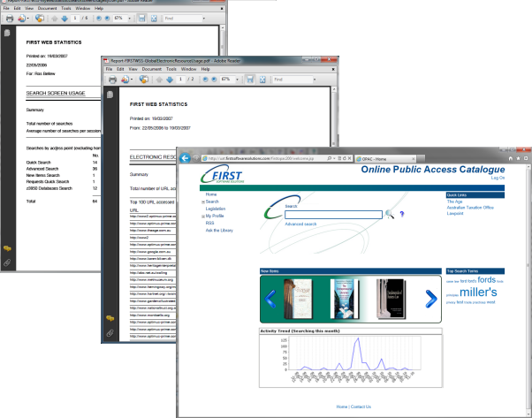Refresh the OPAC page in browser

coord(345,158)
